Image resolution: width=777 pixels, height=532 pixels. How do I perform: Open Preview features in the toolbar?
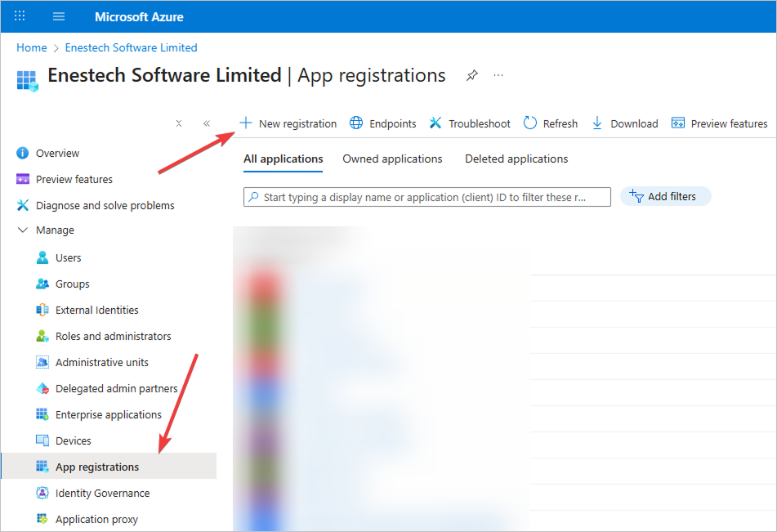pyautogui.click(x=729, y=124)
